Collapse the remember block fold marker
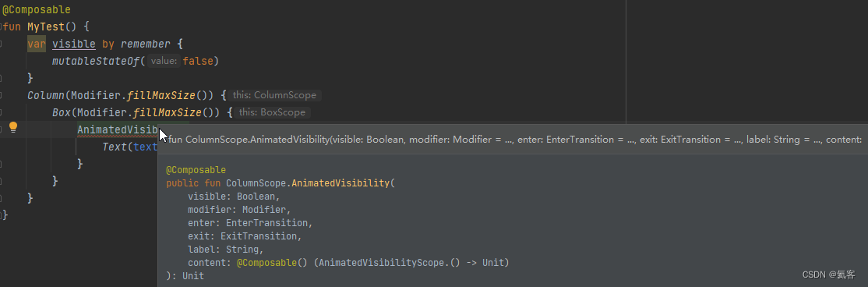This screenshot has width=868, height=287. point(2,44)
